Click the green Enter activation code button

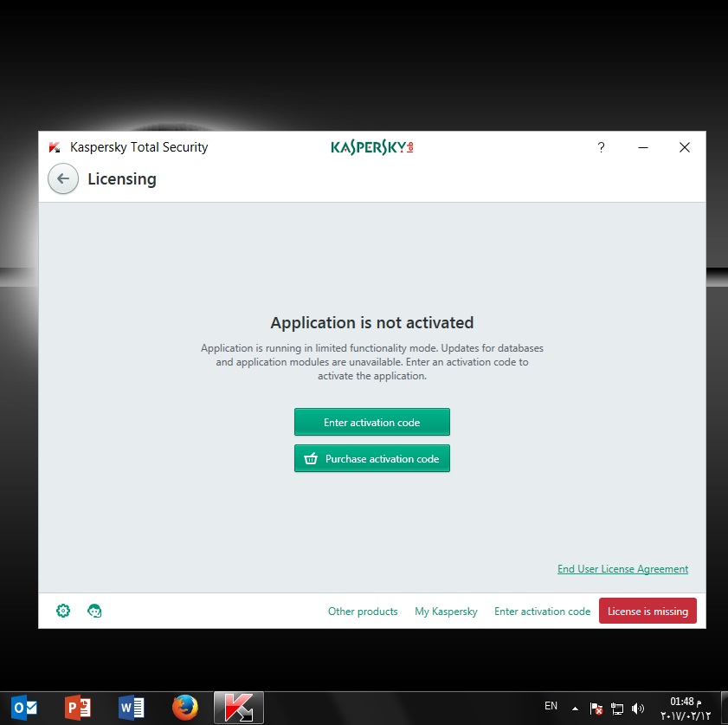(372, 422)
